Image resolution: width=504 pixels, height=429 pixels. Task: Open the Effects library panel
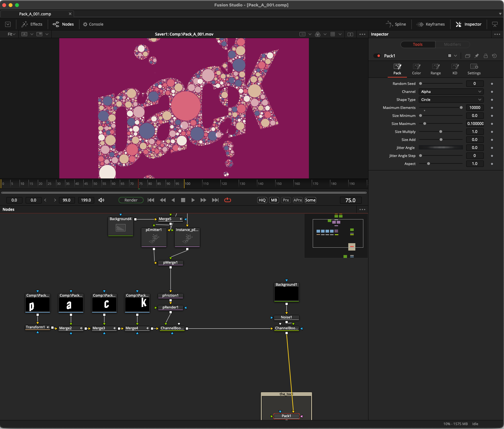click(32, 24)
